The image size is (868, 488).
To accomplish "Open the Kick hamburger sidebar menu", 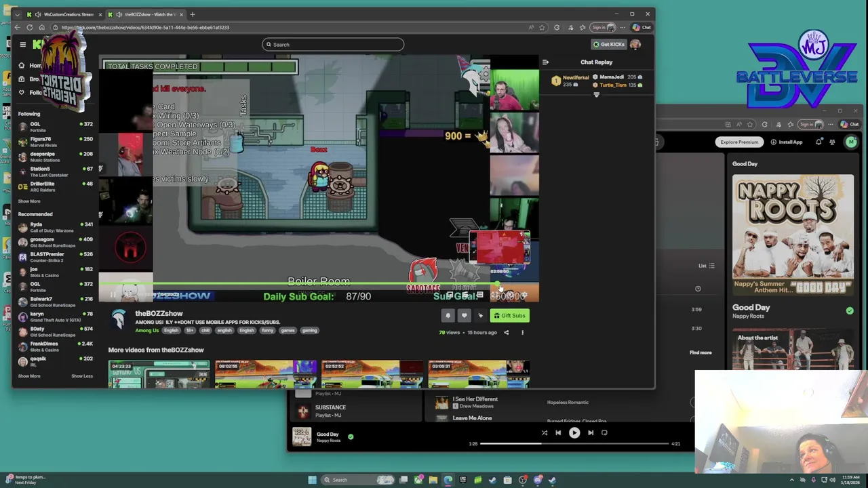I will click(x=22, y=45).
